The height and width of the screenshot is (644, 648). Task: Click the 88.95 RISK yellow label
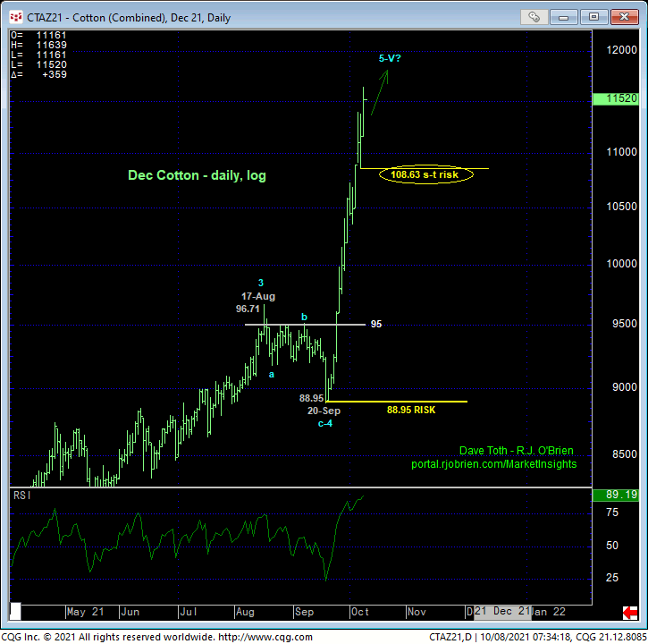[x=411, y=410]
